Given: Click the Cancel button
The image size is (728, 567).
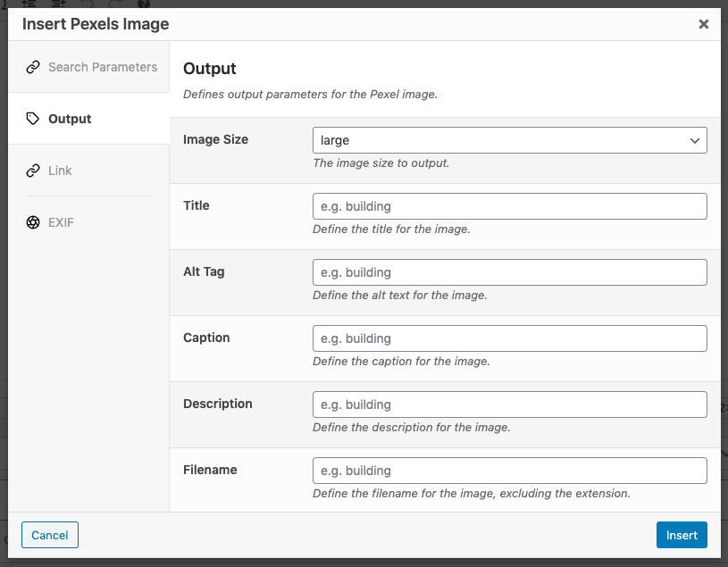Looking at the screenshot, I should pyautogui.click(x=50, y=535).
